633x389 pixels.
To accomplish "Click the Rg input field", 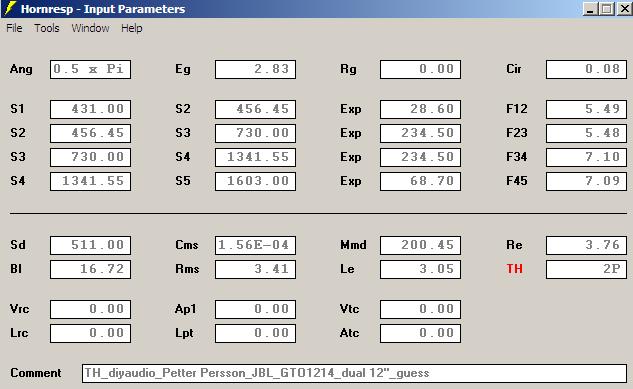I will tap(420, 69).
